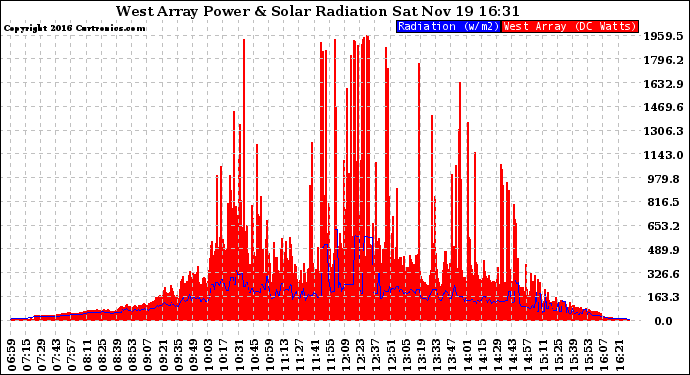This screenshot has width=690, height=375.
Task: Click the chart title 'West Array Power & Solar Radiation'
Action: [252, 11]
